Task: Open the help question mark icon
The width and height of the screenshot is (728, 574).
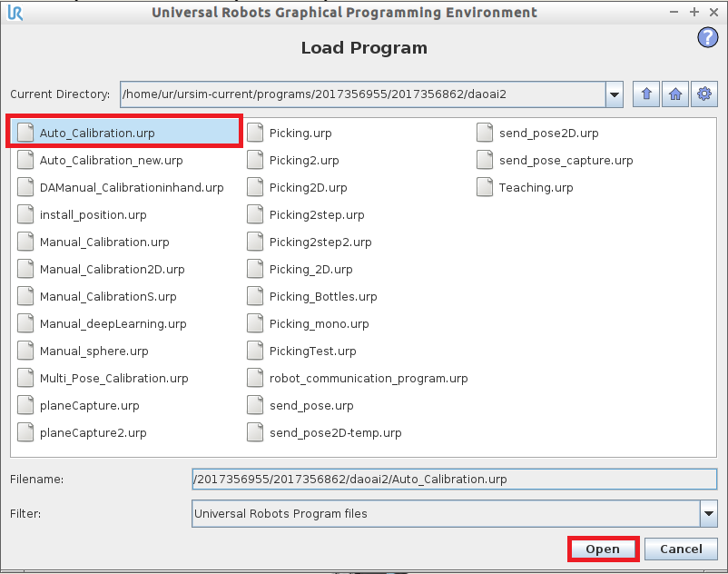Action: [707, 37]
